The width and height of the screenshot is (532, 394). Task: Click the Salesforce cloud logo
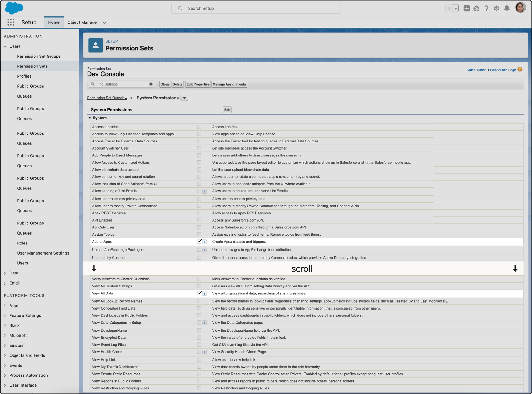point(14,8)
